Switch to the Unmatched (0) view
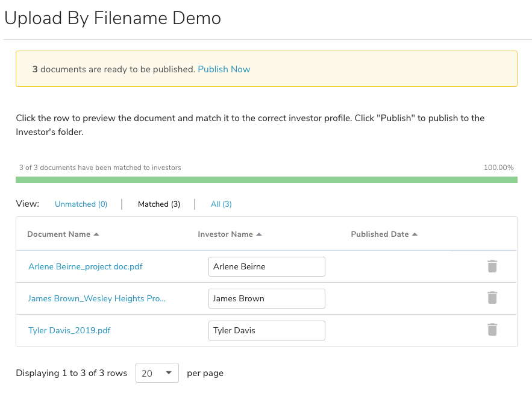Screen dimensions: 532x408 pos(81,204)
